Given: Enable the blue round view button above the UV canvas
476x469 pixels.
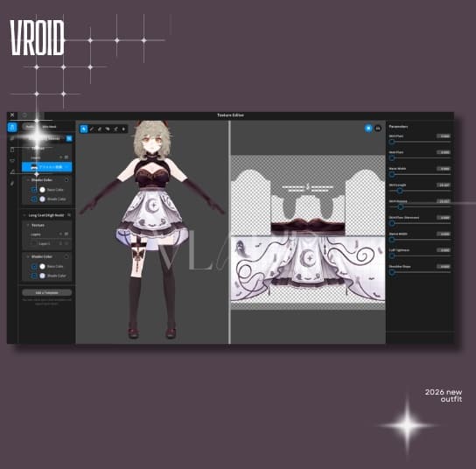Looking at the screenshot, I should click(368, 129).
